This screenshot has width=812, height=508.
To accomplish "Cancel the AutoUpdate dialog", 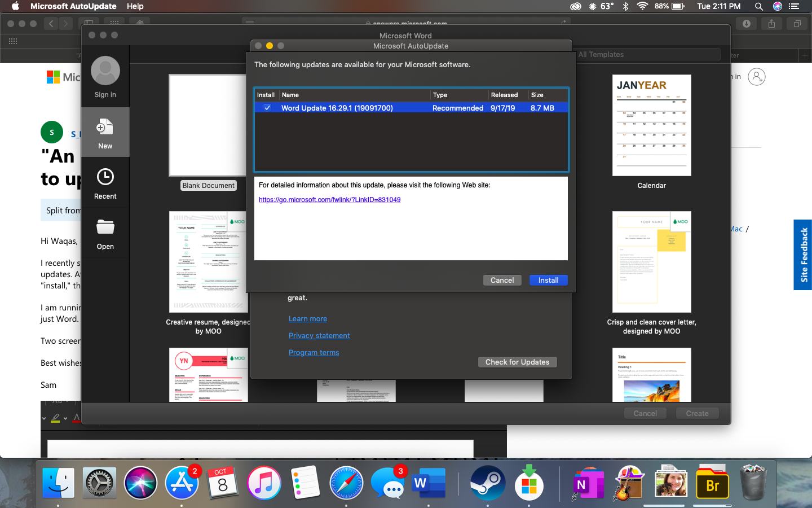I will click(502, 280).
